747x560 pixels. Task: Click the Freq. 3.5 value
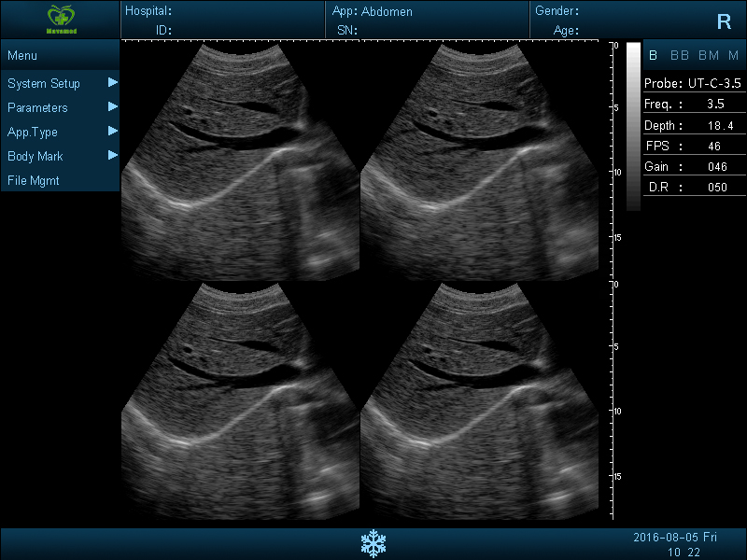715,105
